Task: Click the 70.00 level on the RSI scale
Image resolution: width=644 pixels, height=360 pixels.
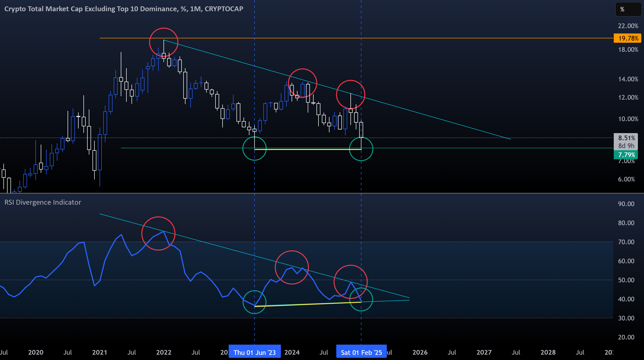Action: pos(626,242)
